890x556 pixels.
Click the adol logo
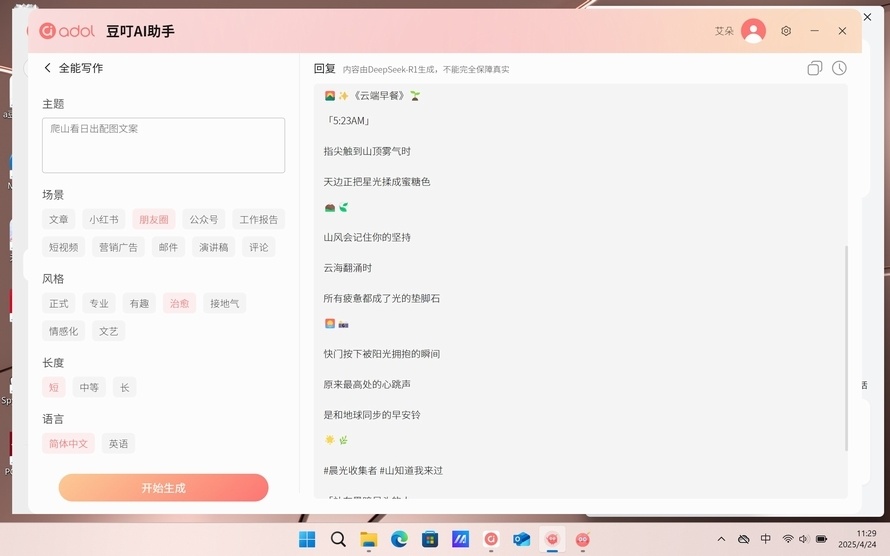pos(67,31)
